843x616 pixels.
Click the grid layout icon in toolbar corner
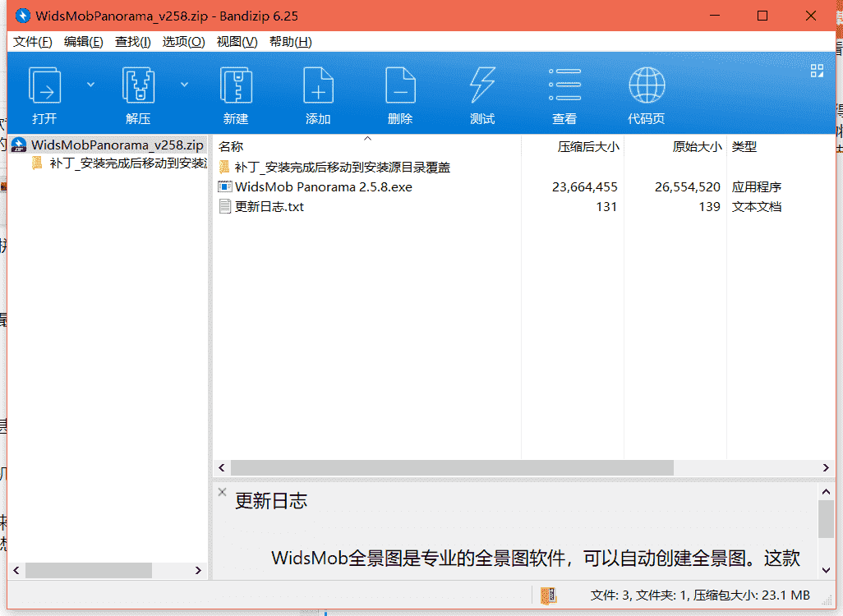[x=818, y=71]
